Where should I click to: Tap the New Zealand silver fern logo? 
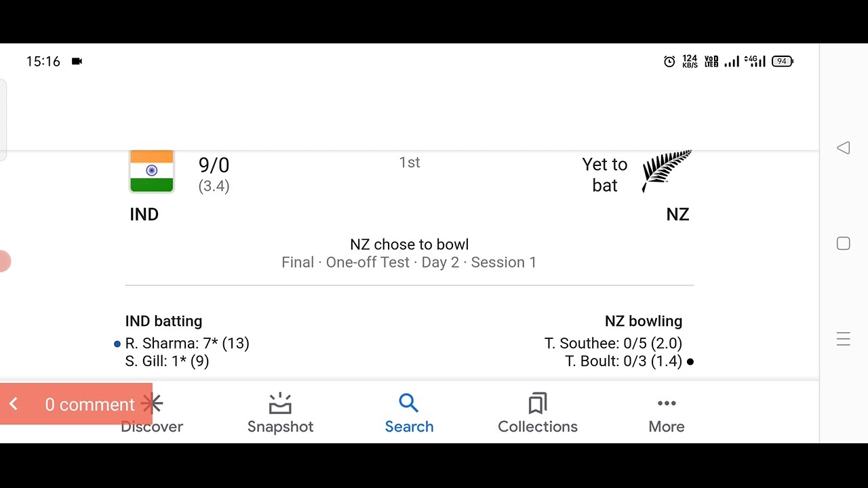667,171
